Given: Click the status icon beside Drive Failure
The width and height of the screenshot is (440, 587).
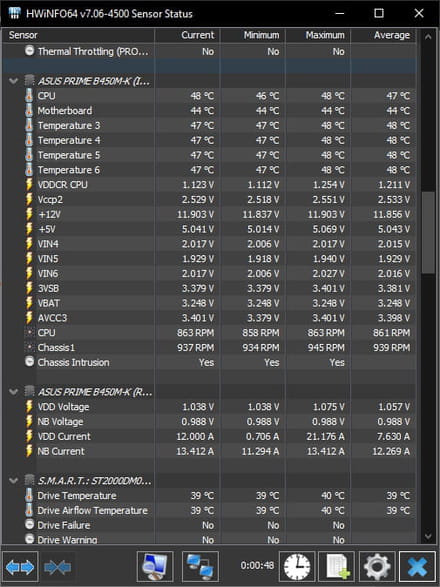Looking at the screenshot, I should (29, 524).
